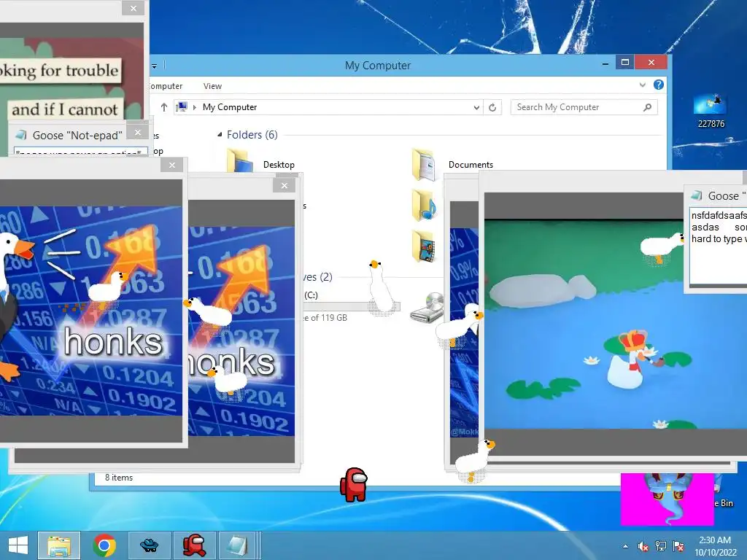Click the C: drive capacity bar
747x560 pixels.
point(352,306)
